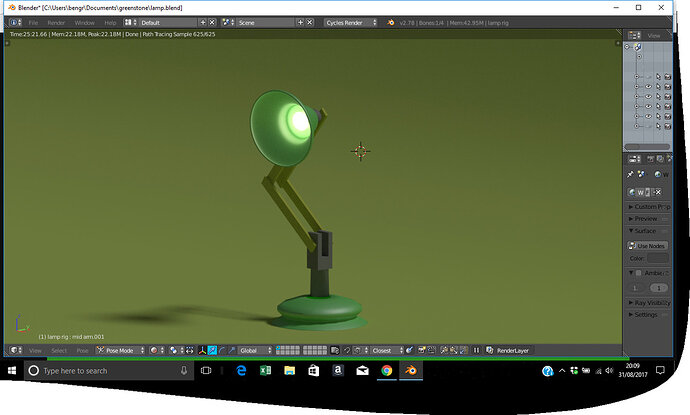
Task: Open Google Chrome from the taskbar
Action: coord(386,371)
